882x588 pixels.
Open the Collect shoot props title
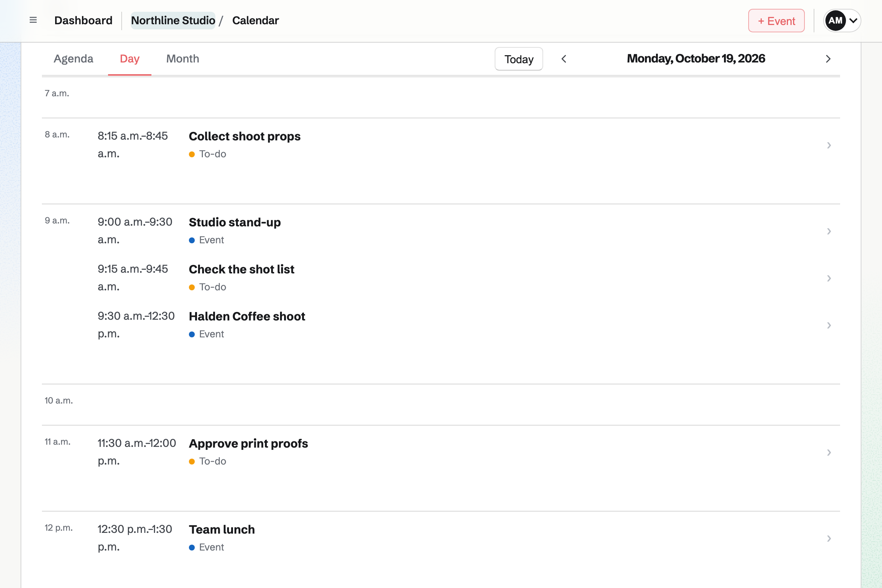(x=244, y=136)
